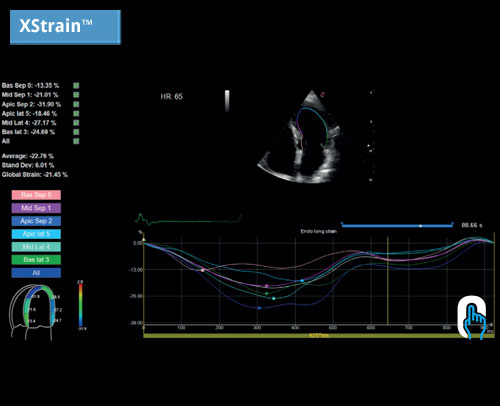Toggle the Bas Sep 0 checkbox
The image size is (500, 406).
tap(76, 86)
